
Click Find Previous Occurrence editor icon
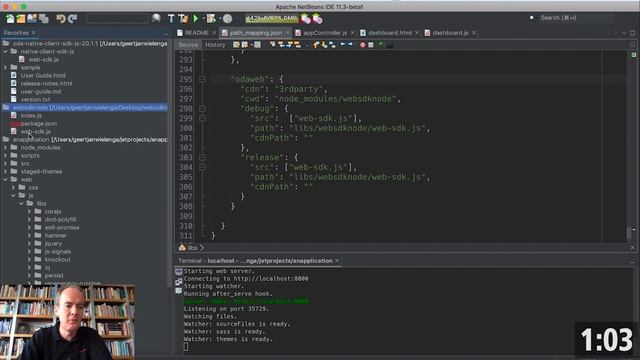coord(280,44)
